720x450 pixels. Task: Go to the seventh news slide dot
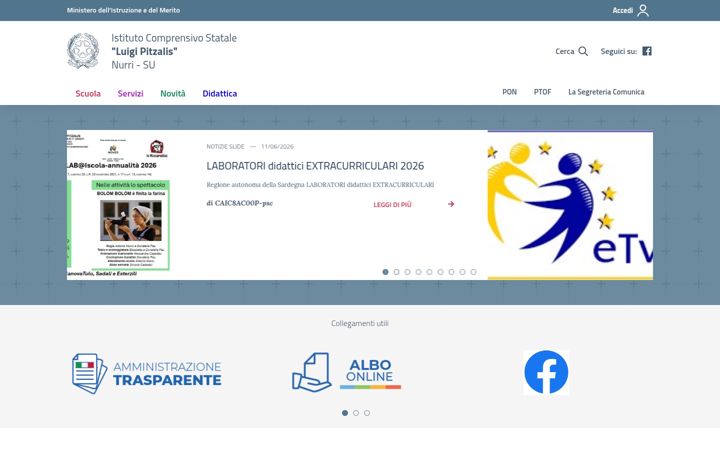point(451,272)
